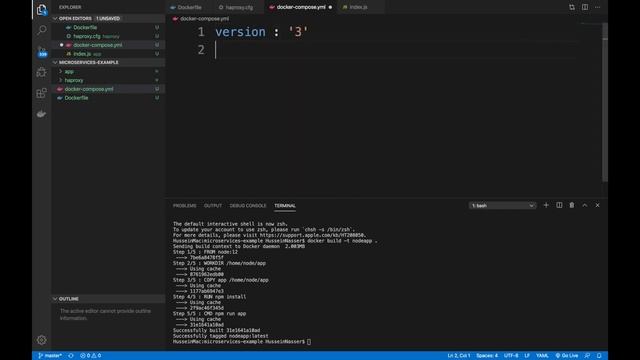The width and height of the screenshot is (640, 360).
Task: Open the Manage gear icon
Action: pyautogui.click(x=42, y=340)
